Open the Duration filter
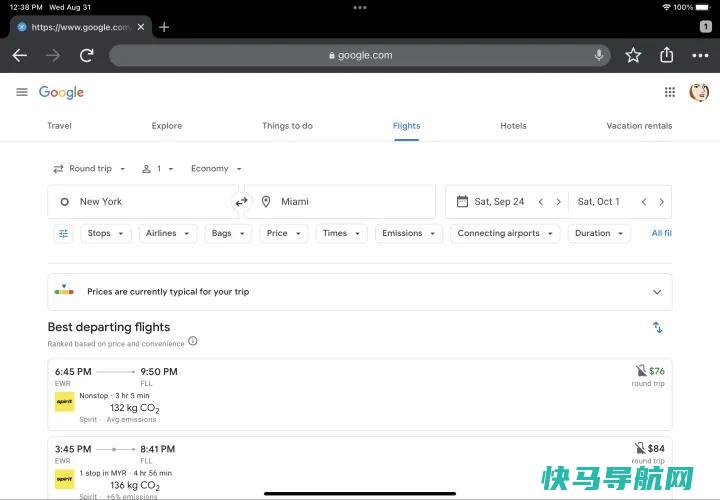 click(x=599, y=233)
